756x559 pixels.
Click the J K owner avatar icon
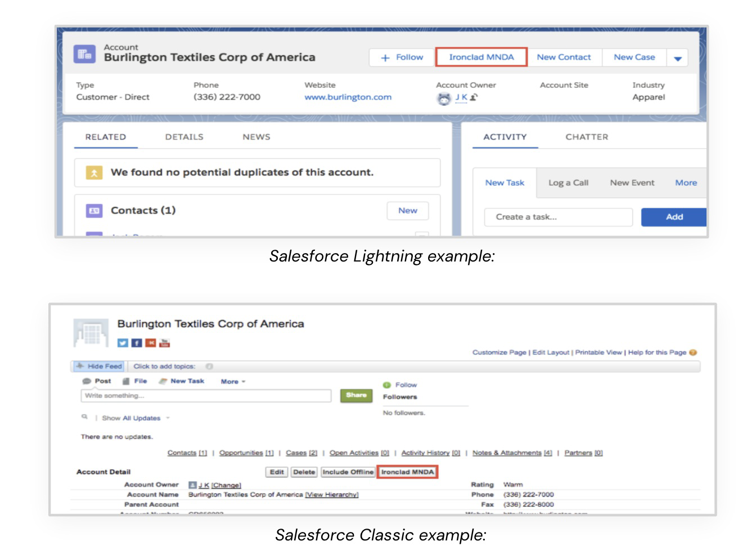pos(444,98)
